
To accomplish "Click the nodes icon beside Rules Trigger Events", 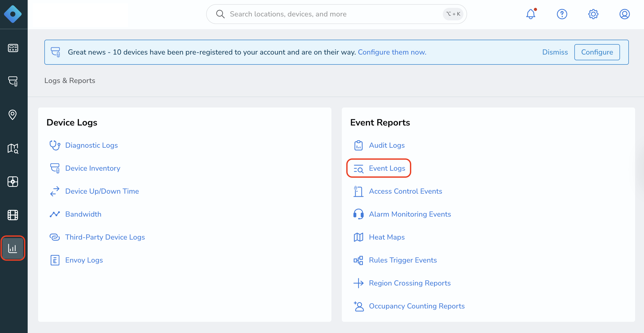I will (x=359, y=260).
